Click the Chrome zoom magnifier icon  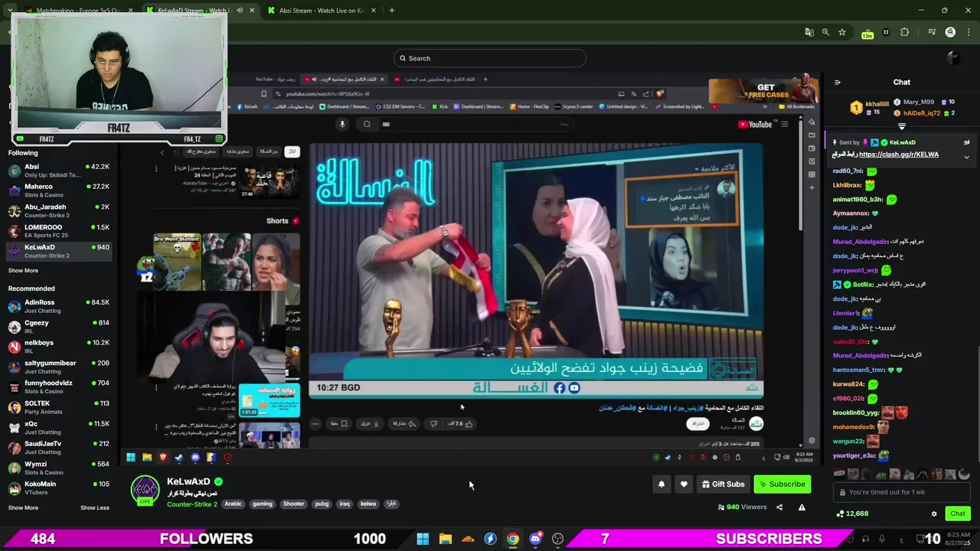[x=825, y=32]
